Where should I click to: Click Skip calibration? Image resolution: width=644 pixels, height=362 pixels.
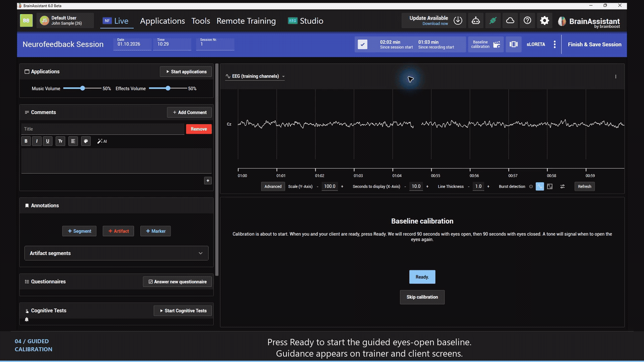[x=422, y=297]
